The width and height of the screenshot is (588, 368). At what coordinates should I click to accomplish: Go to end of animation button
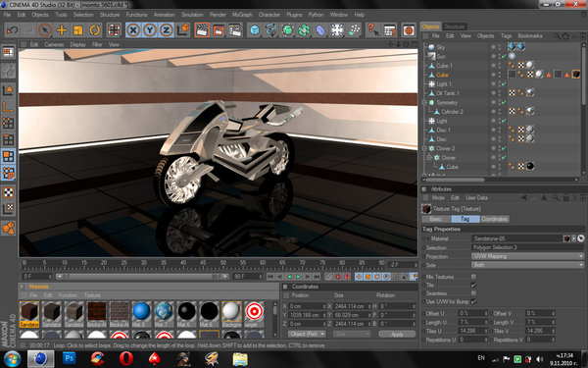point(317,277)
